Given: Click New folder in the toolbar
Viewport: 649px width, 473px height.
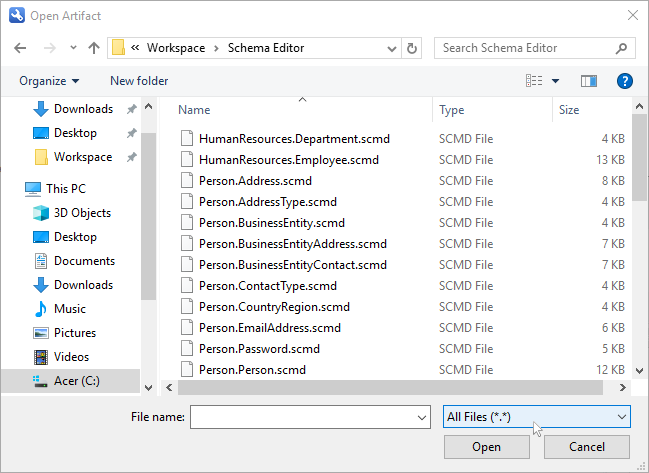Looking at the screenshot, I should click(139, 81).
